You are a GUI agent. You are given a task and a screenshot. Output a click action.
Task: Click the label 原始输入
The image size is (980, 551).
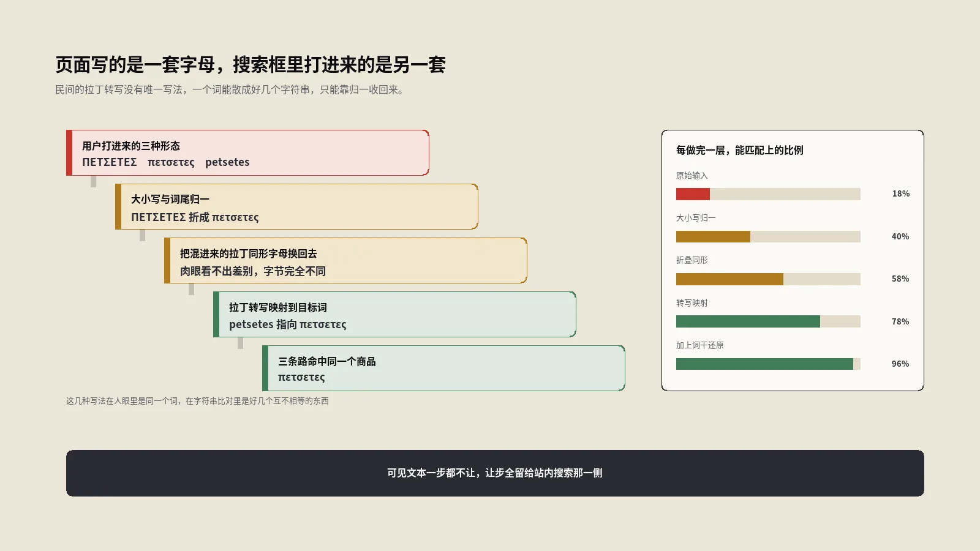pos(692,176)
